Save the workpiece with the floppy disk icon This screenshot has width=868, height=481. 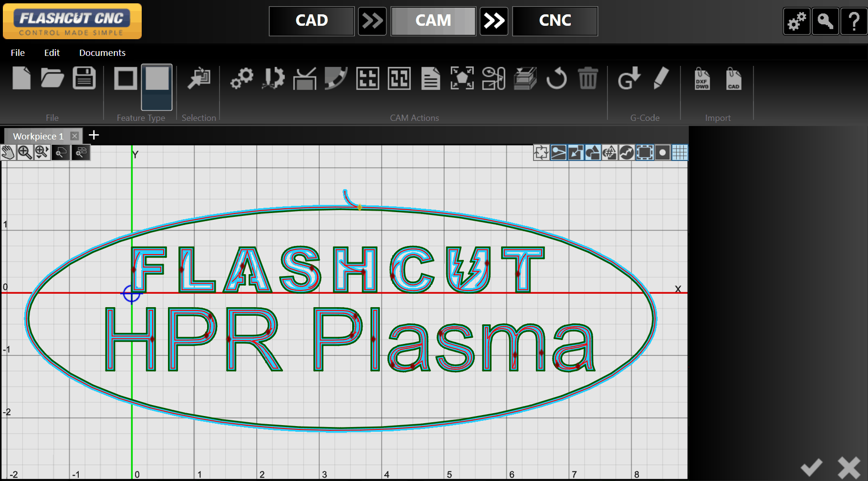point(84,78)
